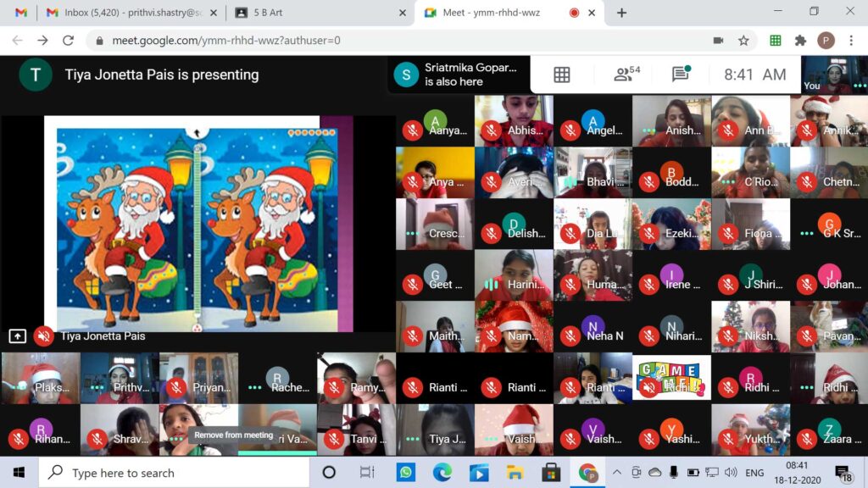The image size is (868, 488).
Task: Expand the hidden system tray icons chevron
Action: (x=617, y=473)
